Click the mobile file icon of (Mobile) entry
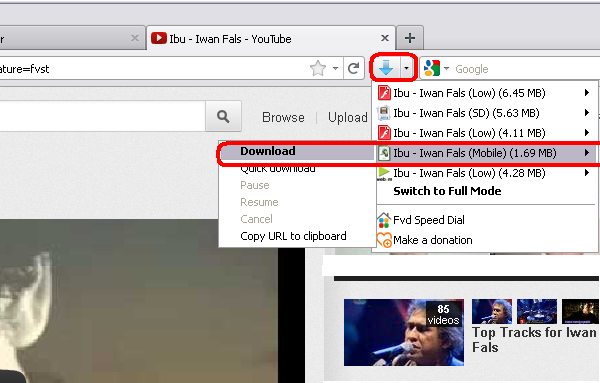This screenshot has height=383, width=600. (x=384, y=153)
